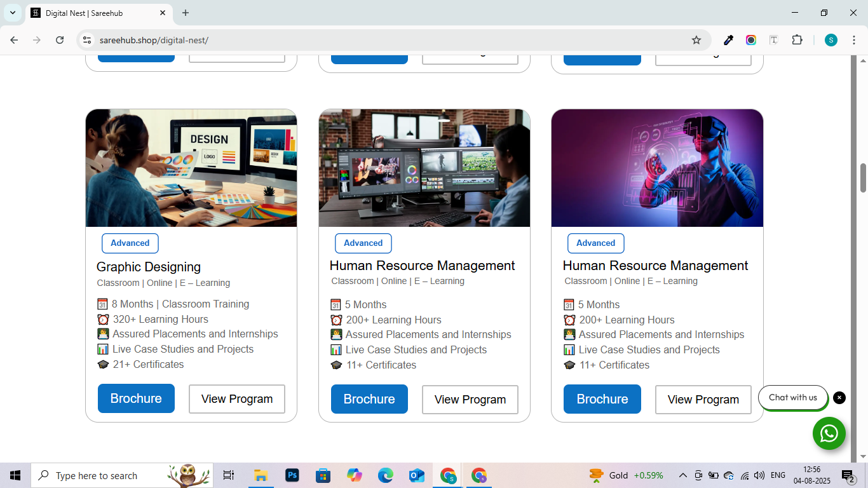Reload the page
The width and height of the screenshot is (868, 488).
pos(60,40)
